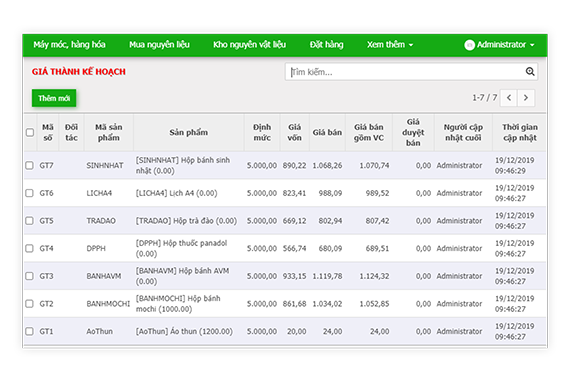The height and width of the screenshot is (382, 570).
Task: Toggle the select-all header checkbox
Action: (30, 132)
